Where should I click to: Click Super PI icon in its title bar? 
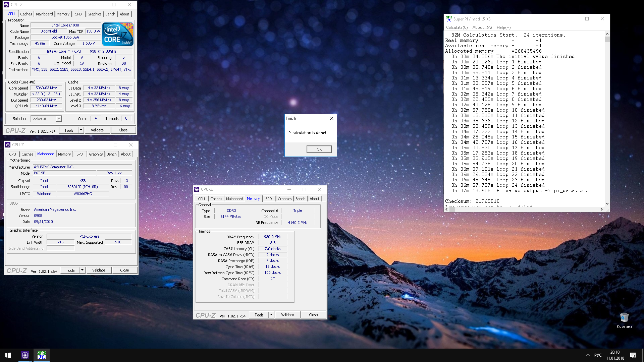[x=449, y=19]
